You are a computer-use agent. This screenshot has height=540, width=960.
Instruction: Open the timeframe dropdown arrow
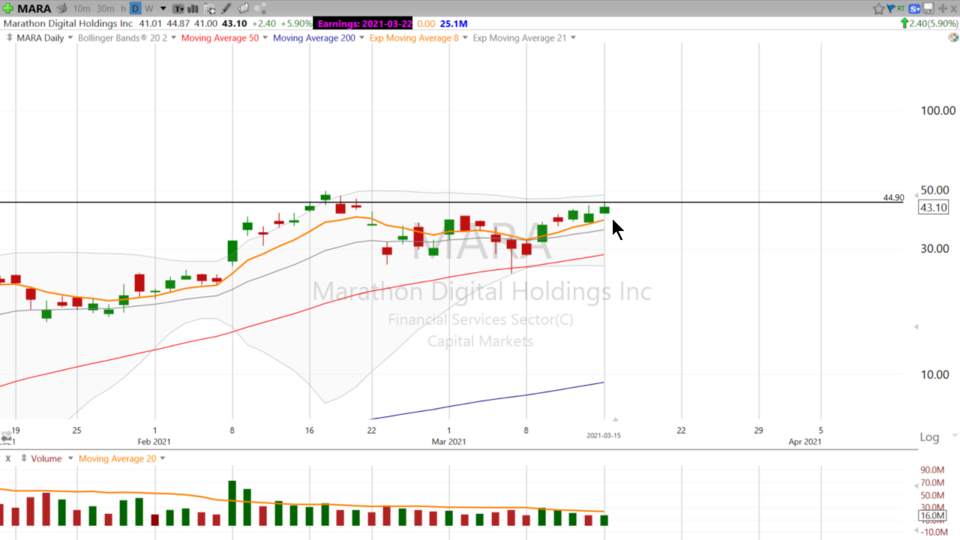(x=163, y=9)
